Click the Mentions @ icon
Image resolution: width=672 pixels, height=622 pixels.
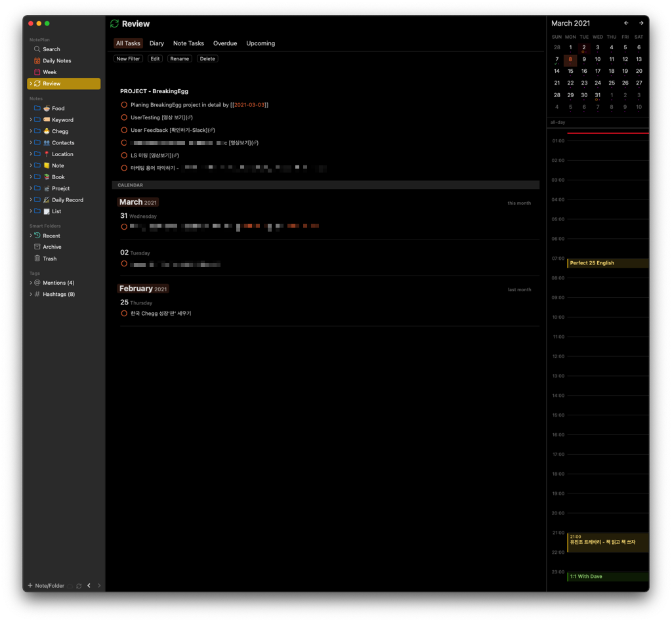[x=37, y=283]
